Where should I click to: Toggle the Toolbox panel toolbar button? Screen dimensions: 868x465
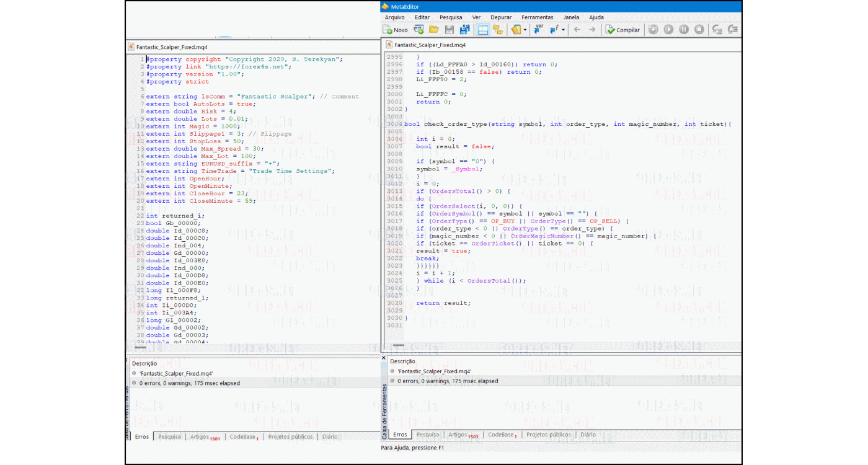[498, 30]
